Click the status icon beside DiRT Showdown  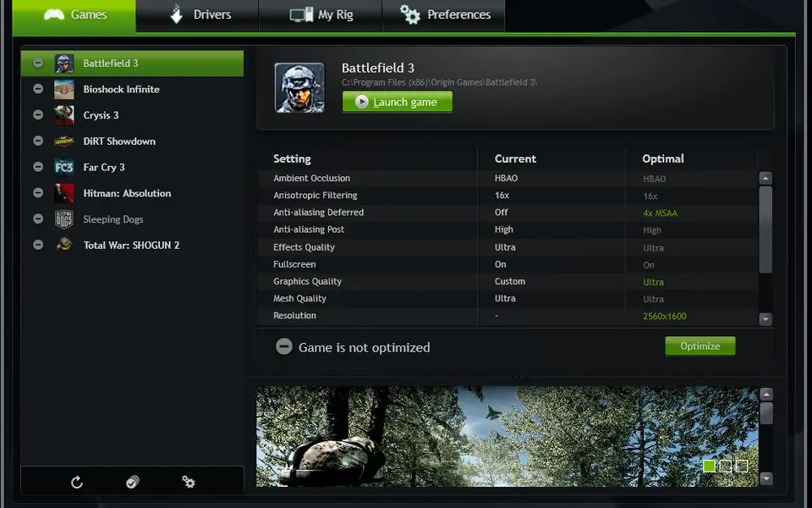[x=38, y=141]
